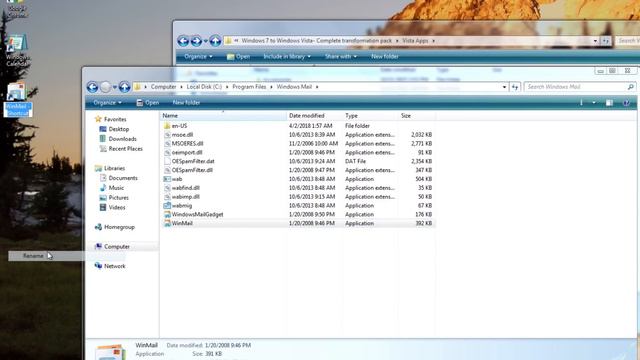Open address bar history dropdown arrow
This screenshot has height=360, width=640.
pos(504,87)
